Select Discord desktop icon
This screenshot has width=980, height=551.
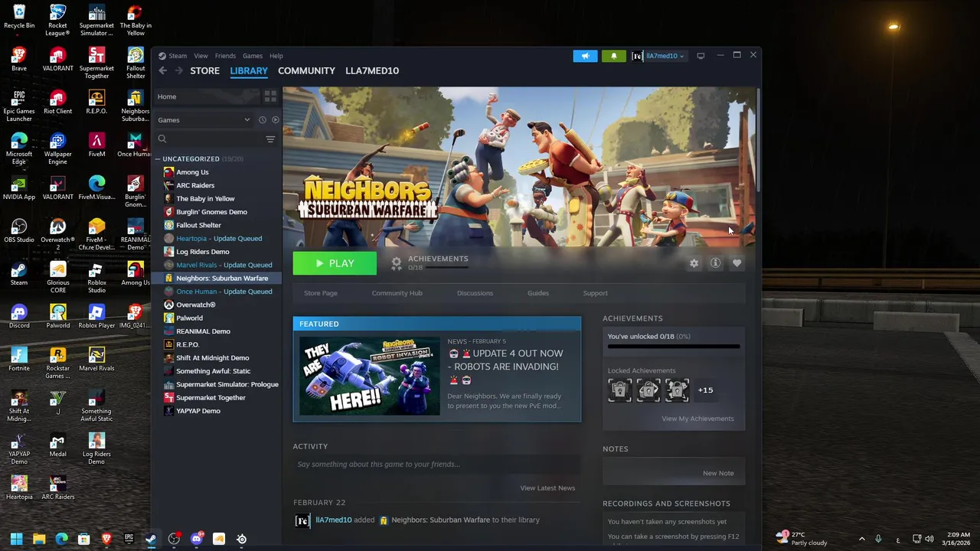tap(19, 317)
